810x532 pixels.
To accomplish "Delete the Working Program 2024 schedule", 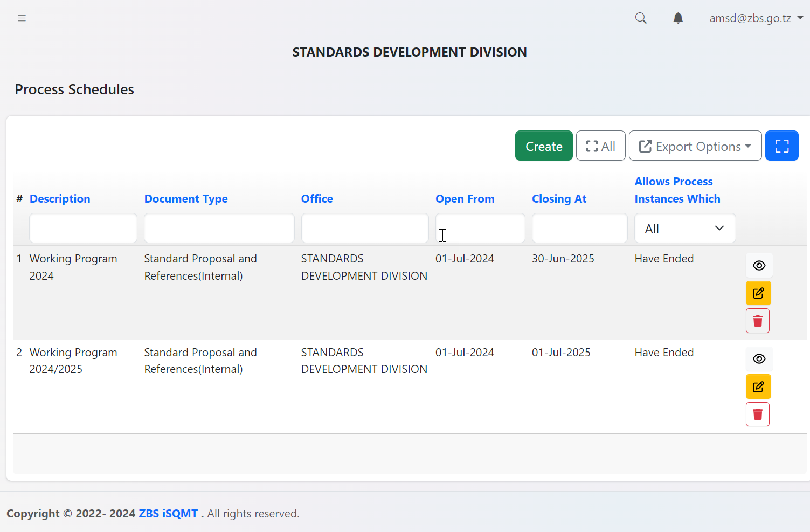I will coord(758,321).
